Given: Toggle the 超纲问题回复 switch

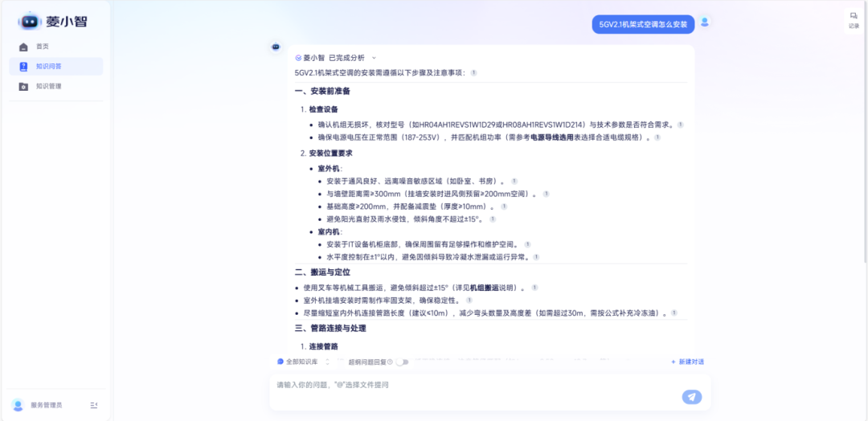Looking at the screenshot, I should pyautogui.click(x=402, y=362).
